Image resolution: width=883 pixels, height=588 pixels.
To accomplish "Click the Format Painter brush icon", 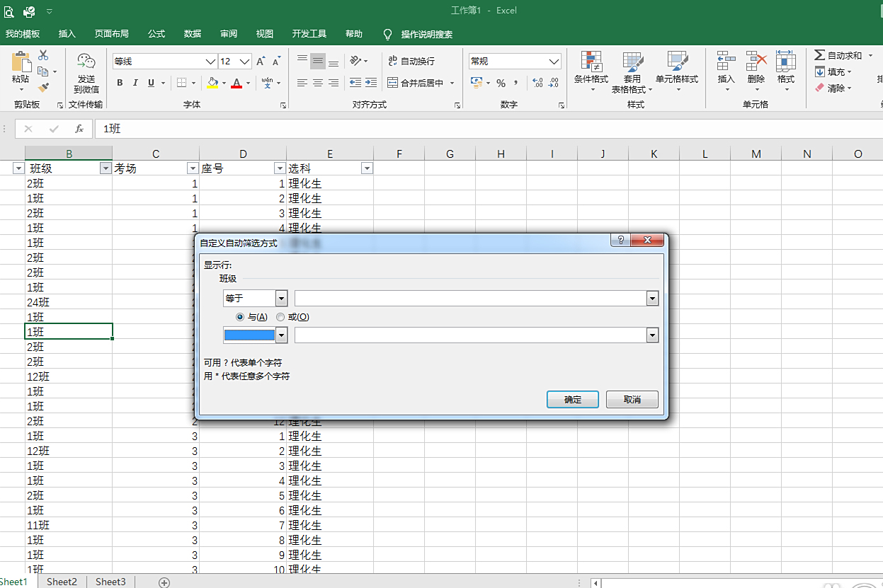I will (43, 88).
